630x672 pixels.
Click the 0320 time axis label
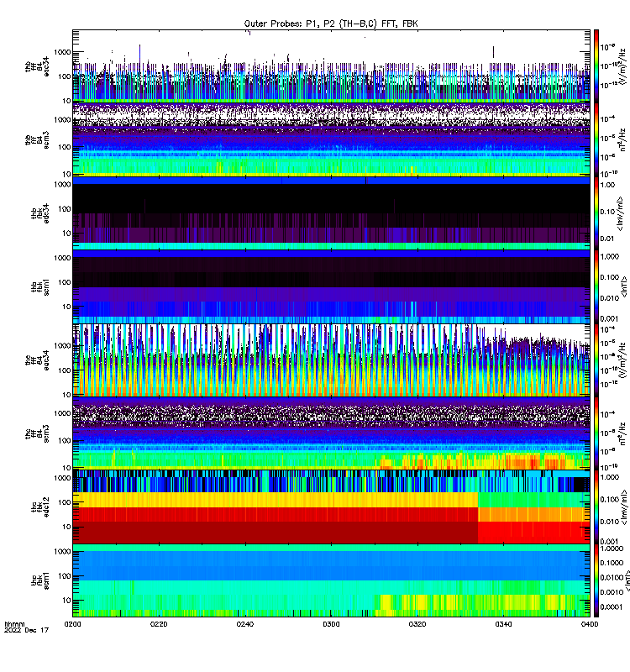point(417,624)
